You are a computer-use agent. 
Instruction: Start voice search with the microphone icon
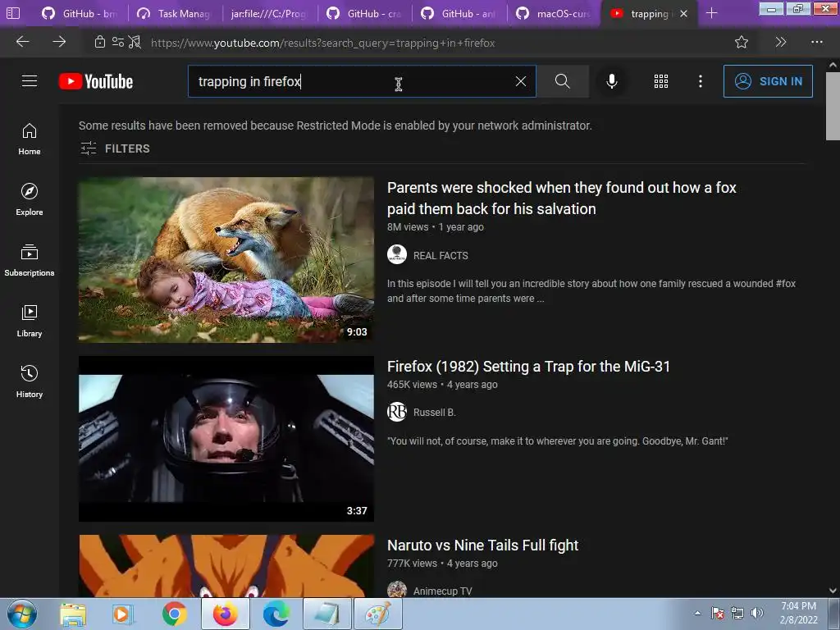(x=611, y=81)
